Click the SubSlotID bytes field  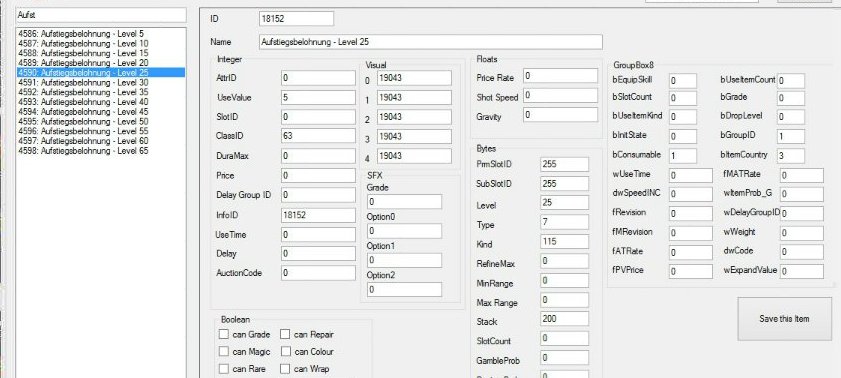pyautogui.click(x=564, y=183)
